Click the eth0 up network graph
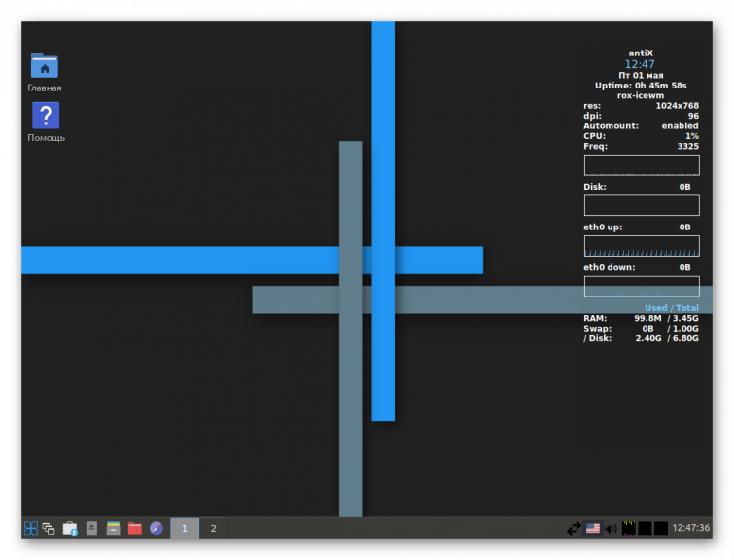This screenshot has width=734, height=560. pyautogui.click(x=641, y=246)
